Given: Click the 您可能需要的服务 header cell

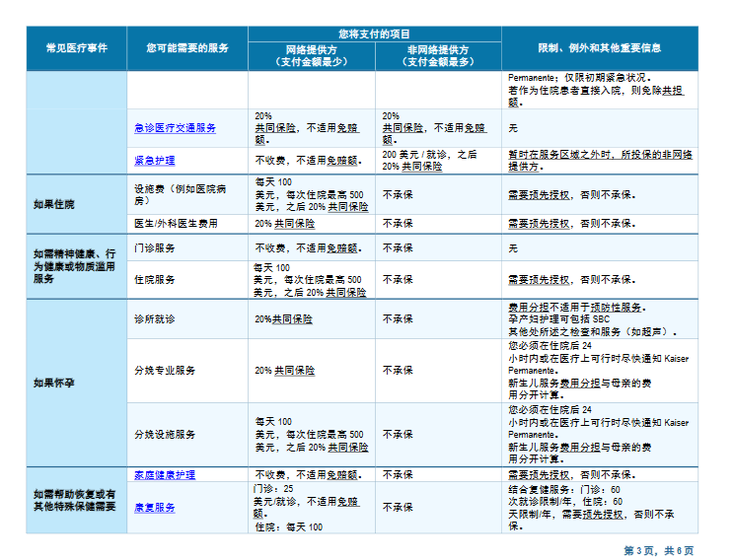Looking at the screenshot, I should [x=187, y=48].
